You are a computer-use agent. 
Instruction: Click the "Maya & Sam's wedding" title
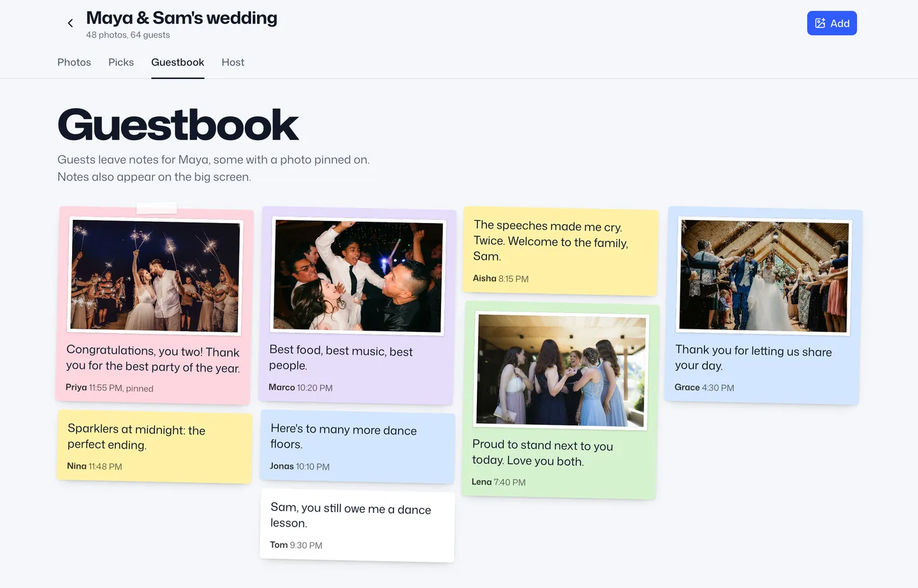click(x=182, y=18)
